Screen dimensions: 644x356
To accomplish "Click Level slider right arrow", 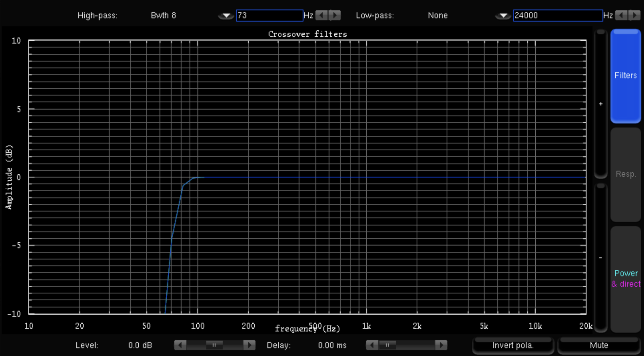I will point(249,345).
